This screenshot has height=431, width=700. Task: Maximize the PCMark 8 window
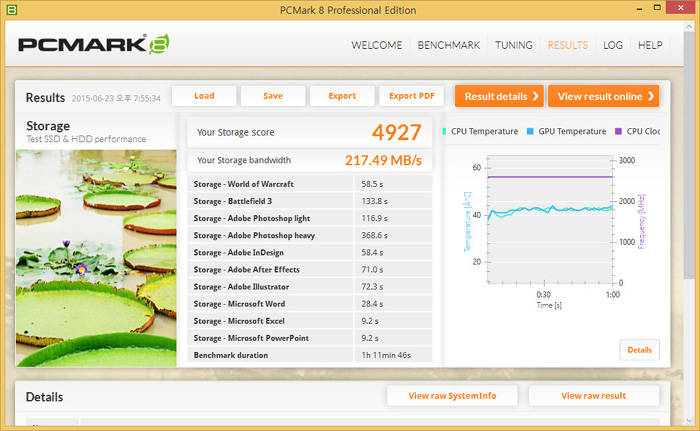657,8
